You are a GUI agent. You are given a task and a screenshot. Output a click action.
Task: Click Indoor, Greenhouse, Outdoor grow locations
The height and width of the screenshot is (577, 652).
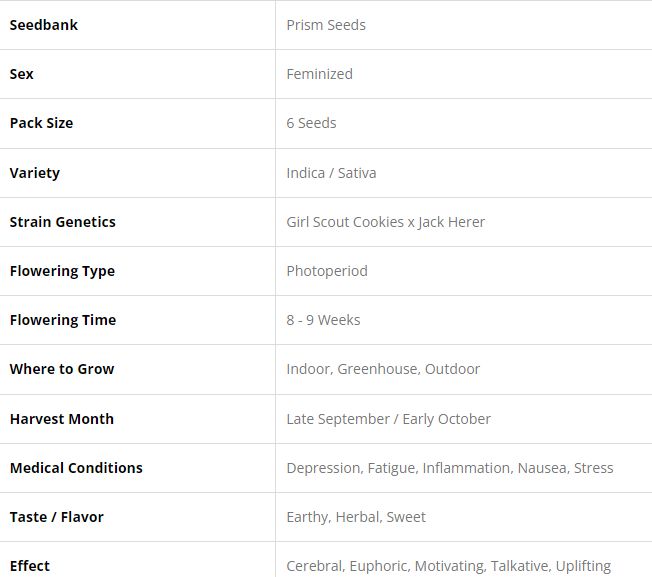(383, 369)
